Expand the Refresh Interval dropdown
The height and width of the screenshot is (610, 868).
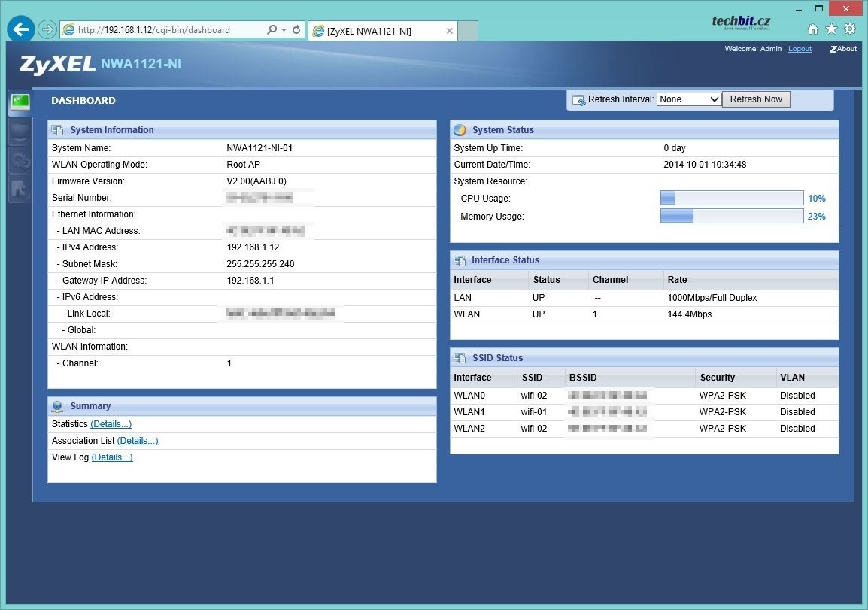point(688,99)
